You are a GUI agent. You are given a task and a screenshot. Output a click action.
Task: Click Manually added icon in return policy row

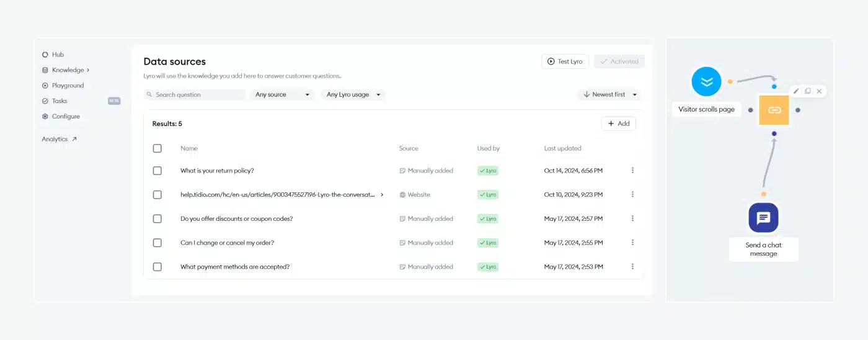(x=402, y=171)
